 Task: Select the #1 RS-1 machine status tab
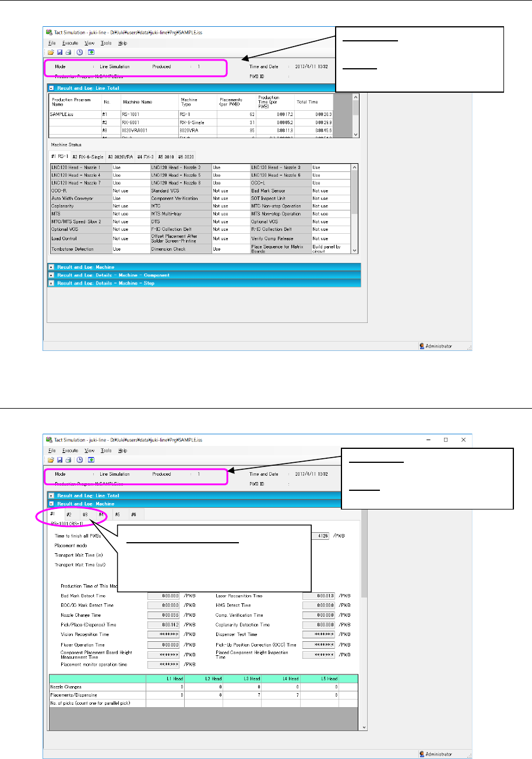click(x=59, y=157)
